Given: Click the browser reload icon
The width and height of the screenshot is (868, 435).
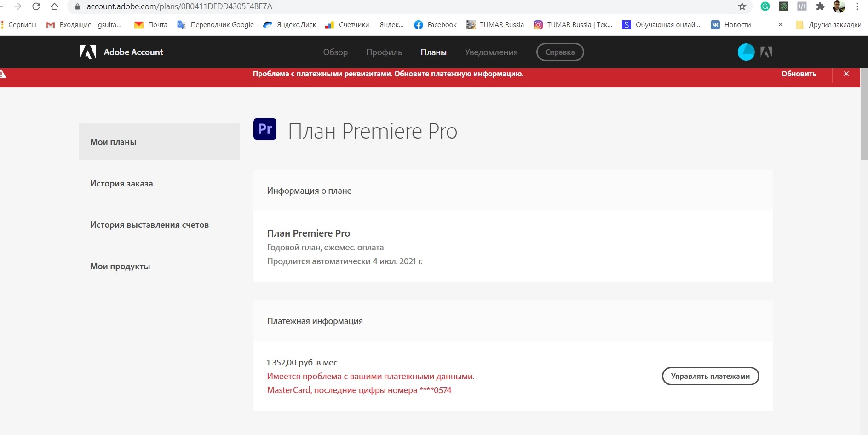Looking at the screenshot, I should point(36,6).
